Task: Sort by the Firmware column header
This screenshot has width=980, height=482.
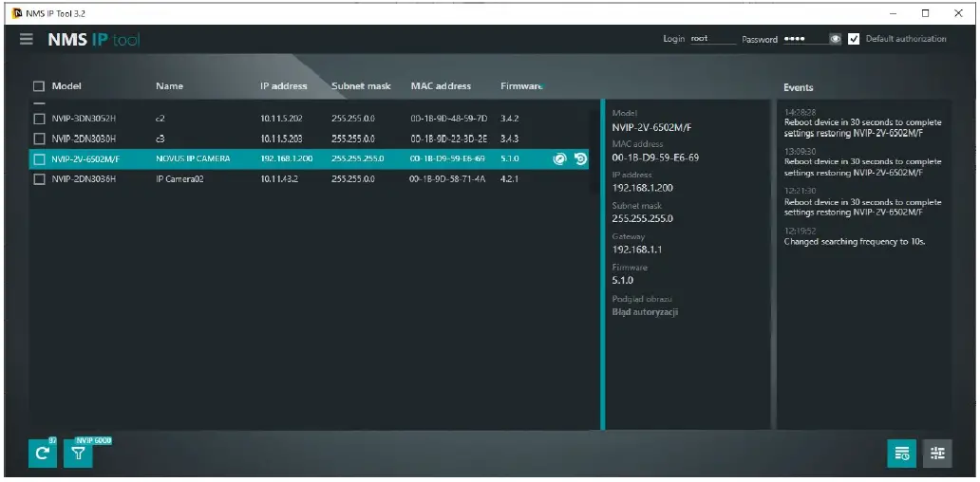Action: click(521, 86)
